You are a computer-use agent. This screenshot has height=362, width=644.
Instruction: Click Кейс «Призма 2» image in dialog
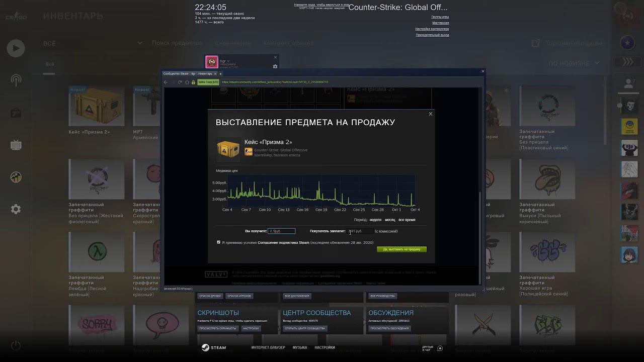[228, 150]
